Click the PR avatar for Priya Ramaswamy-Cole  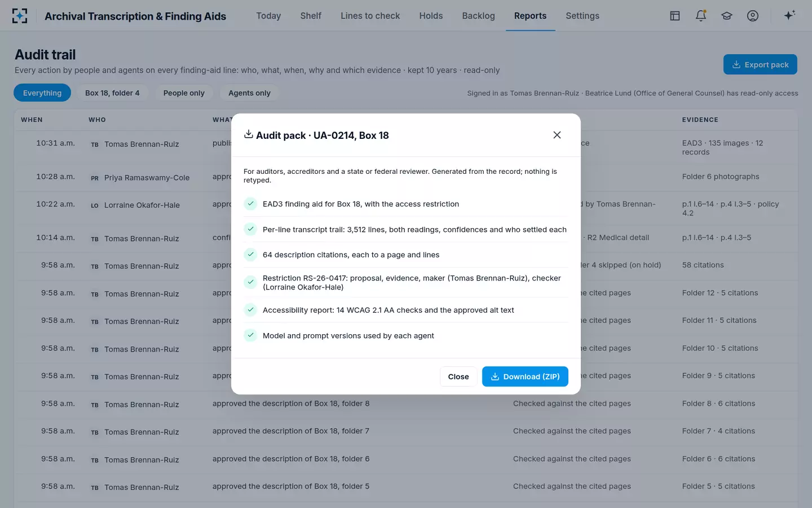point(95,178)
